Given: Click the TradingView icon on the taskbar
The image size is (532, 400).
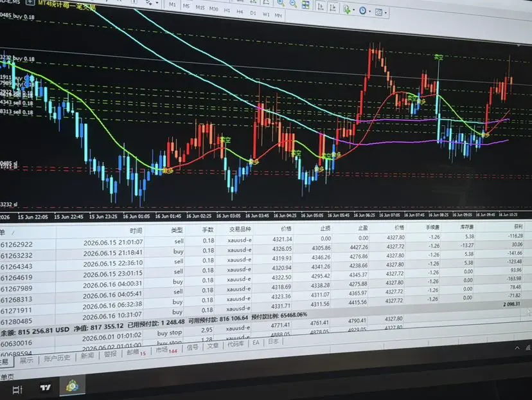Looking at the screenshot, I should 46,387.
